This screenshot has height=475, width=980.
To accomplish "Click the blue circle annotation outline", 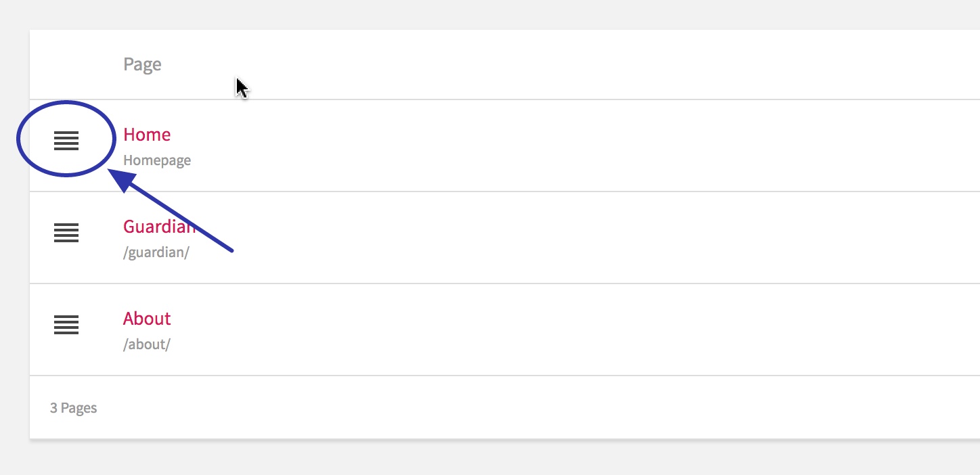I will coord(66,102).
